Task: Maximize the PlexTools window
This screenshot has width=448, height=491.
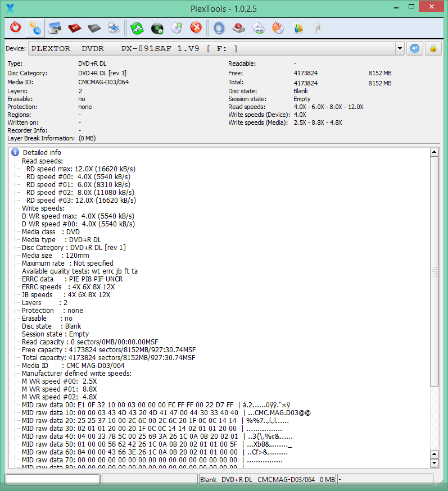Action: pos(411,7)
